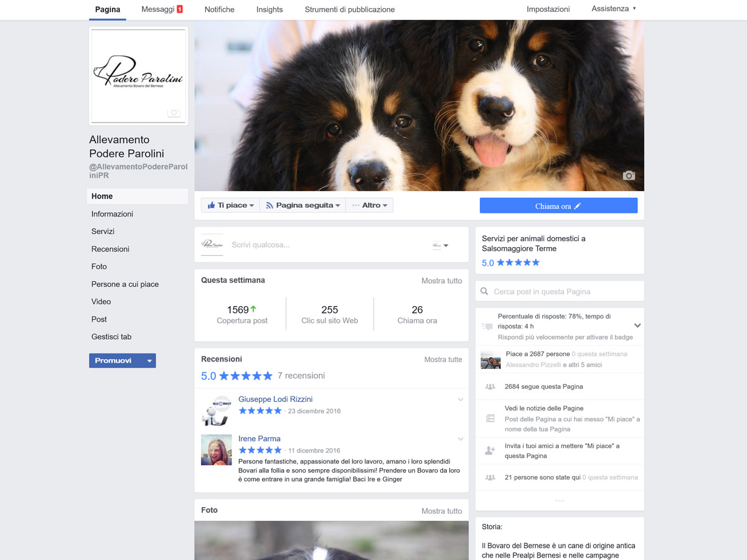Open Irene Parma's profile link

point(260,439)
